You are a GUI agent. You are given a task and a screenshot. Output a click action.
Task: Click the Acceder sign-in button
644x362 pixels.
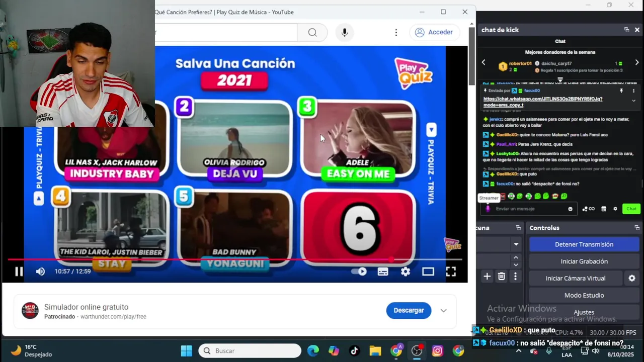(434, 32)
